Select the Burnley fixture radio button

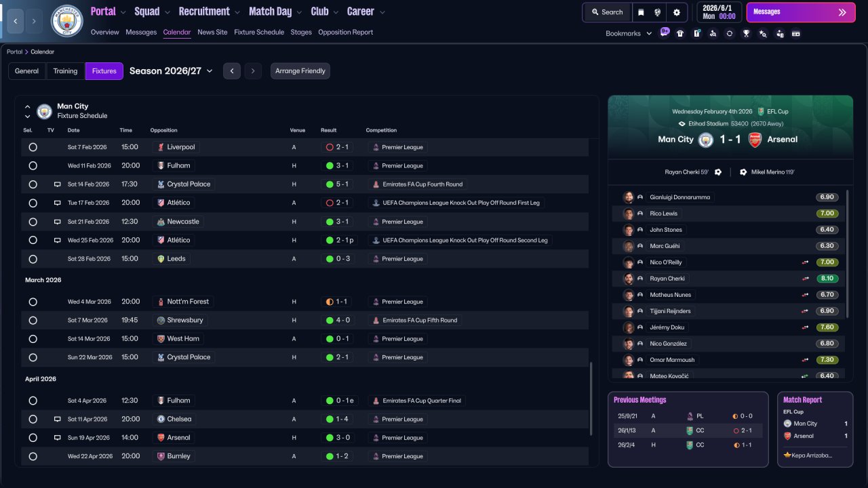33,456
